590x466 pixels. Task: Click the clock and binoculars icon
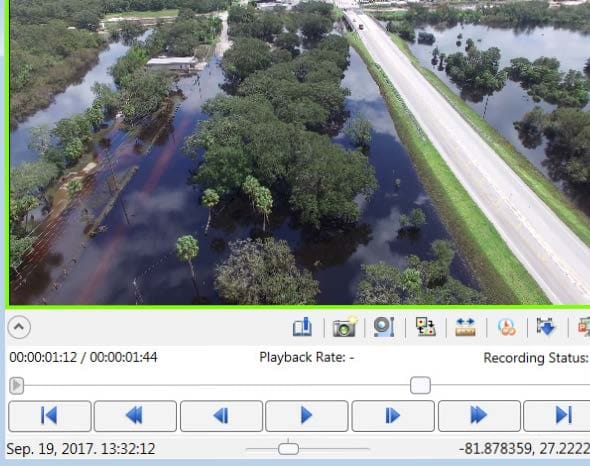coord(506,327)
